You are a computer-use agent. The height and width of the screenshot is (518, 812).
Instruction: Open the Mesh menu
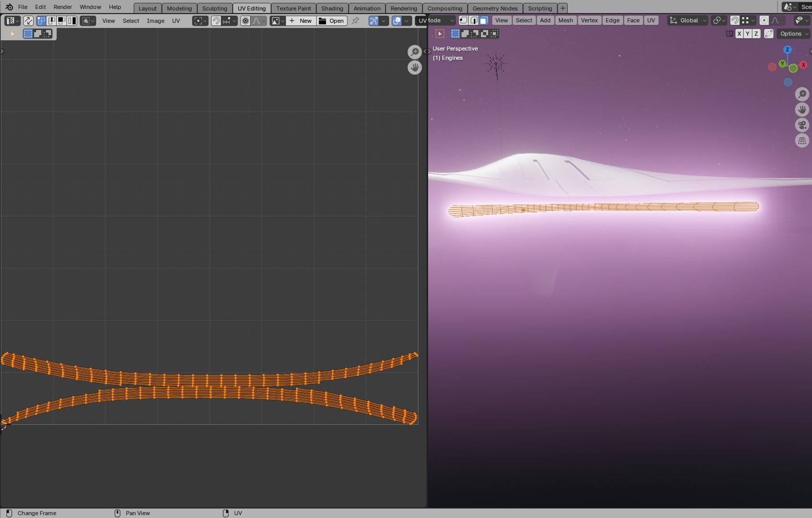[566, 20]
